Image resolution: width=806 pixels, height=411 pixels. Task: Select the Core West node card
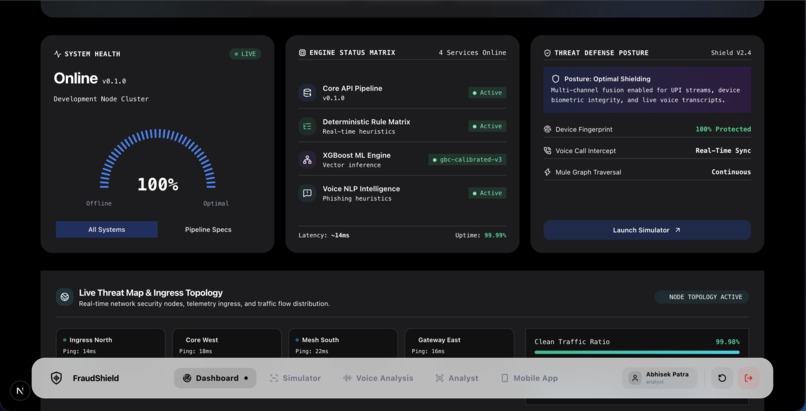pos(227,344)
